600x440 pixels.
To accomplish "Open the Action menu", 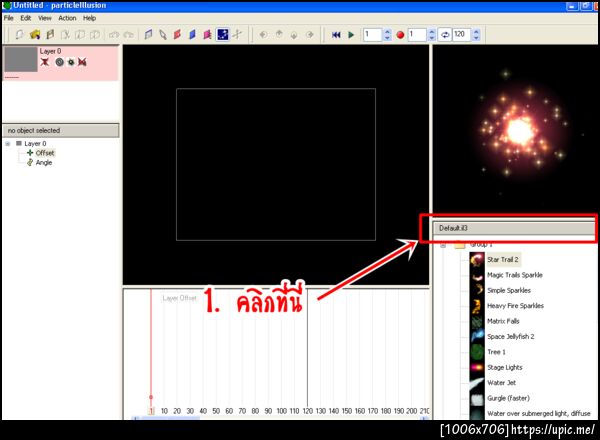I will (67, 18).
